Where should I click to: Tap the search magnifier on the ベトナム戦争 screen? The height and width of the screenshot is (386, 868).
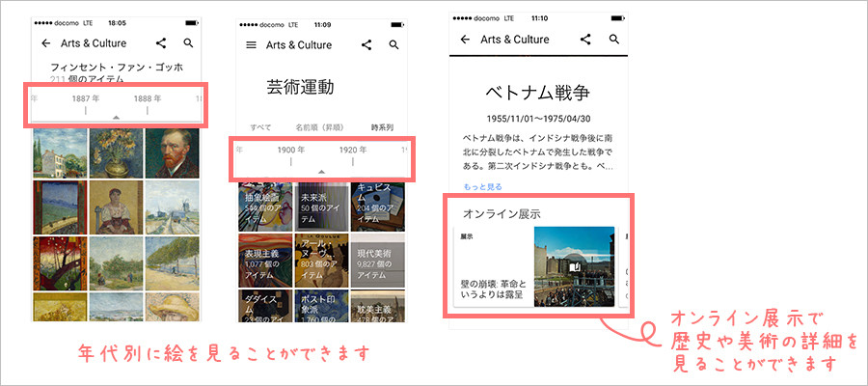pos(613,40)
